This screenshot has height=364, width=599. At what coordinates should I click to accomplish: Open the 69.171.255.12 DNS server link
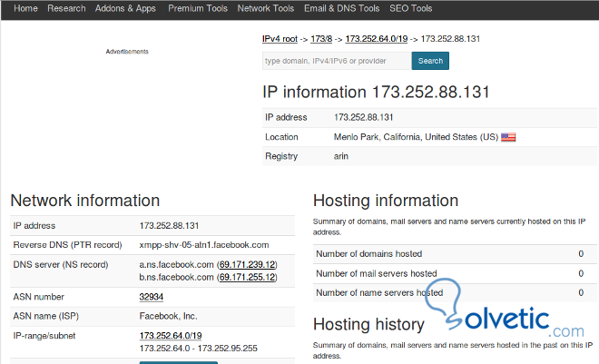point(248,276)
